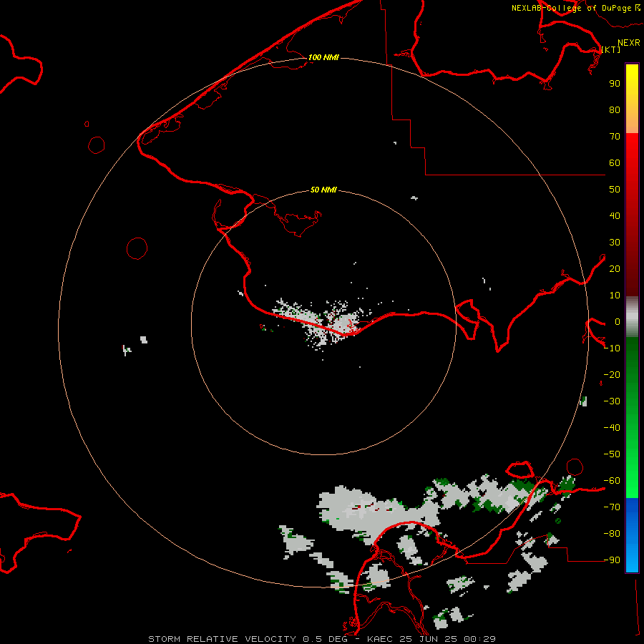Click the 20 value on velocity scale
The image size is (644, 644).
[x=615, y=269]
